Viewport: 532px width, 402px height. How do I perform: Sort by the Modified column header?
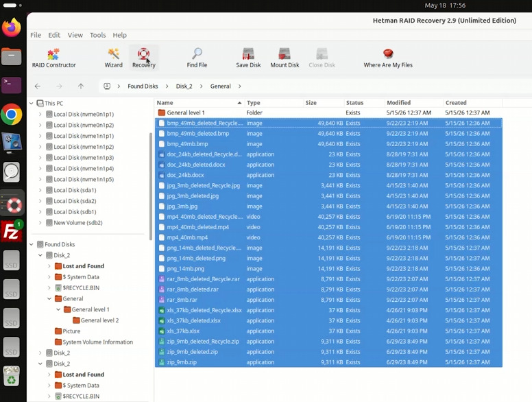(414, 102)
